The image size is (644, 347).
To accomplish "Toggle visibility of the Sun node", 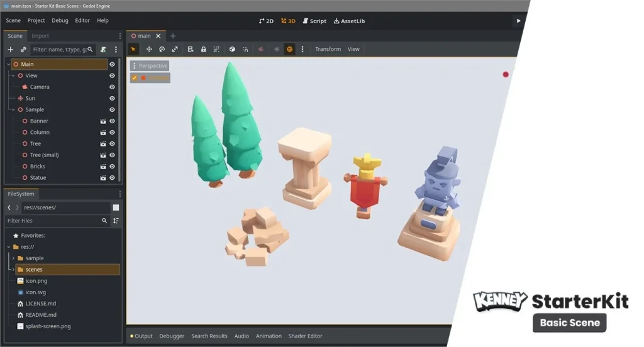I will point(112,99).
